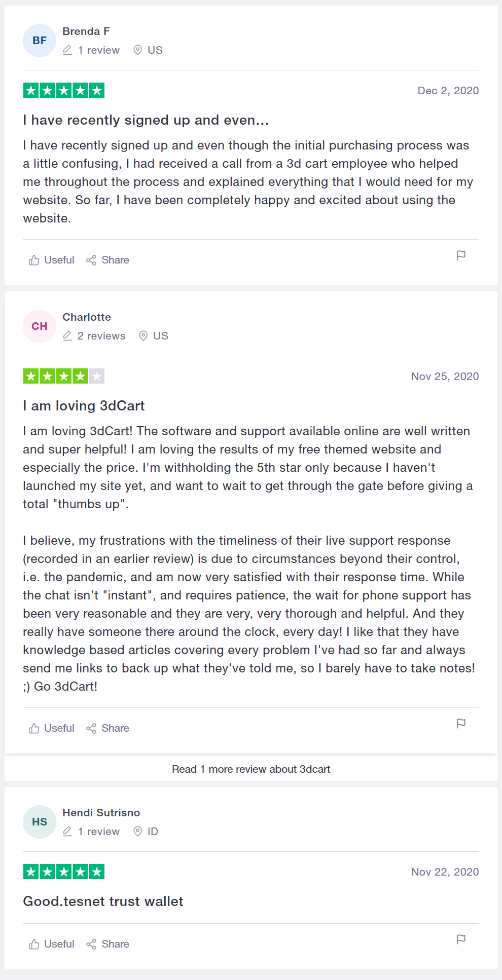Open review titled 'I am loving 3dCart'

[84, 406]
